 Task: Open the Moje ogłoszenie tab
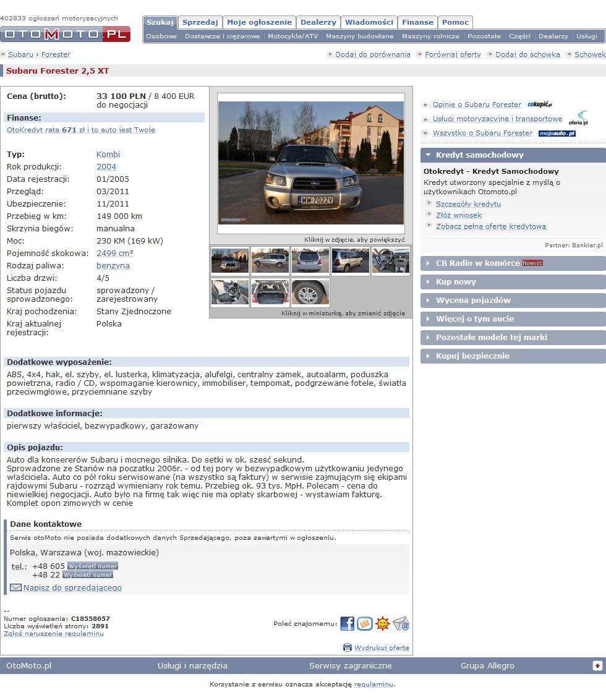[x=259, y=22]
